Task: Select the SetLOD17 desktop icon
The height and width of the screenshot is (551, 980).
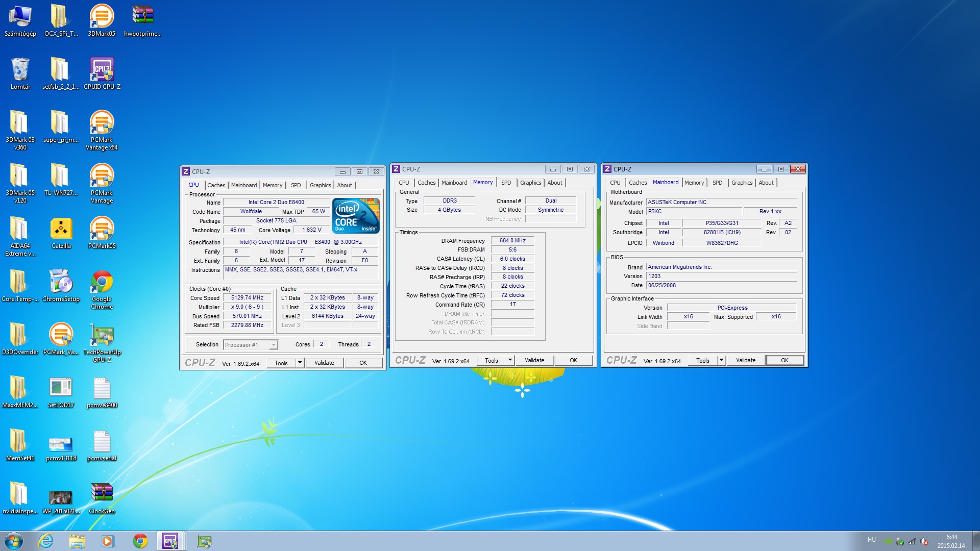Action: pos(61,392)
